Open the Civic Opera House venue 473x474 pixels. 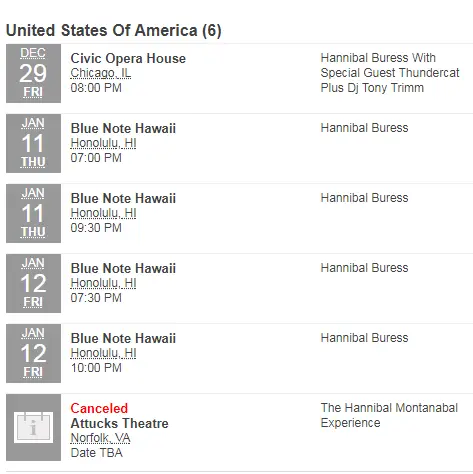click(x=128, y=59)
